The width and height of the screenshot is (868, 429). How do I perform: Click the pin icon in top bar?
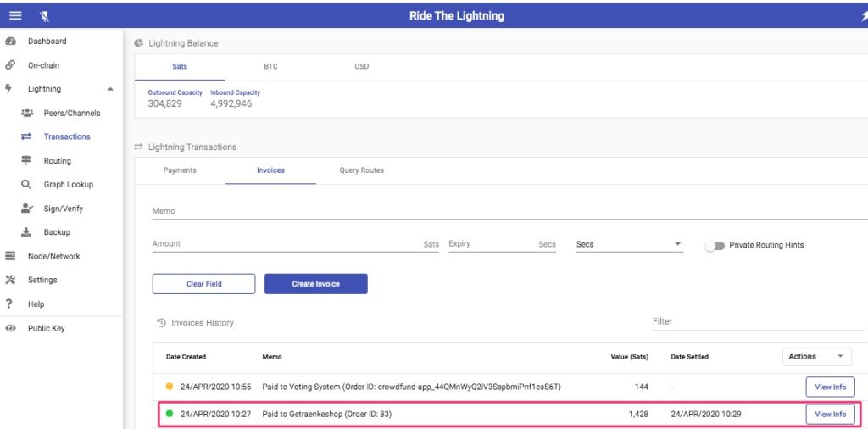pyautogui.click(x=45, y=17)
